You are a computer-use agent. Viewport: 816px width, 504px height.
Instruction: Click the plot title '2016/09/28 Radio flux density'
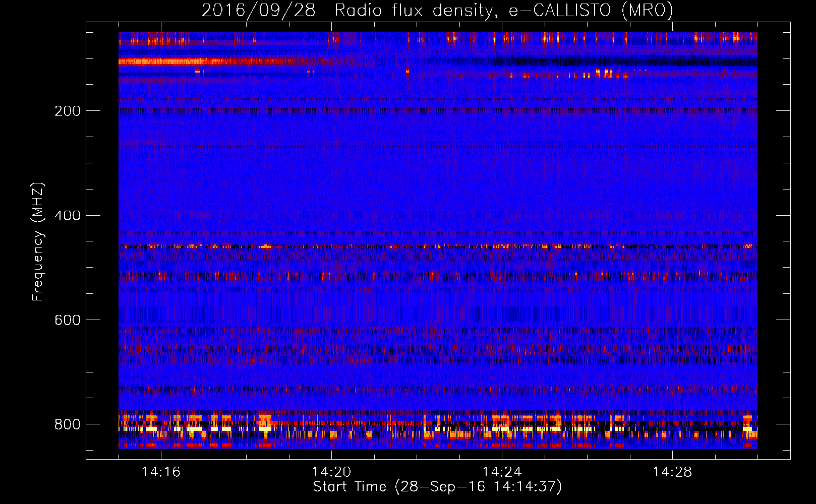pos(437,11)
